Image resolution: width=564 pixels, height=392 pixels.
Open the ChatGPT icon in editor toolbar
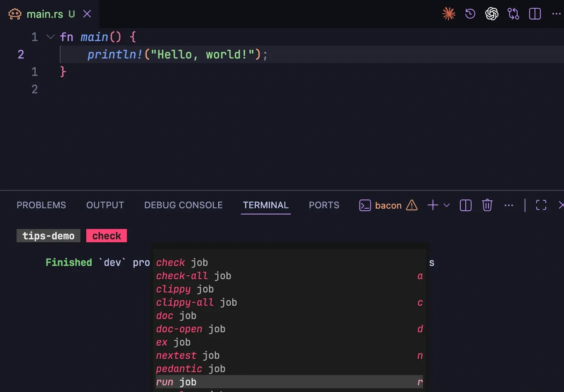[492, 14]
